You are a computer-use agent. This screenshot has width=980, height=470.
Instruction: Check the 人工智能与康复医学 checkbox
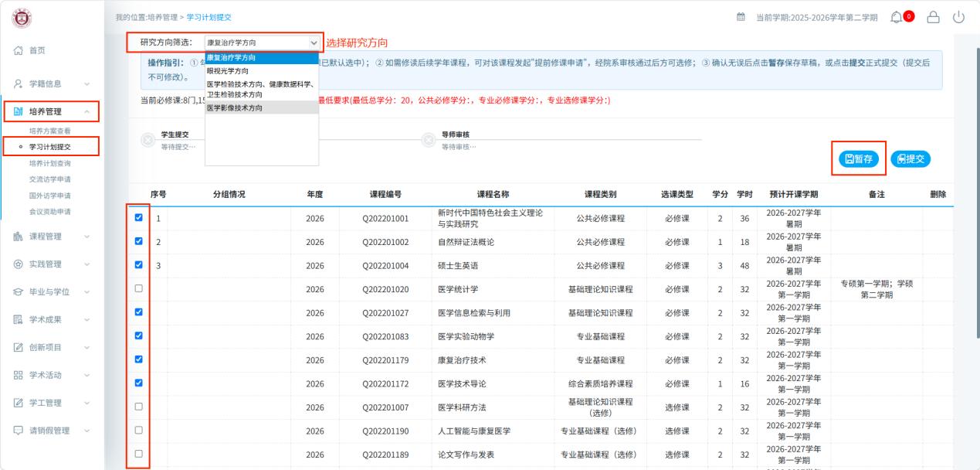coord(138,430)
